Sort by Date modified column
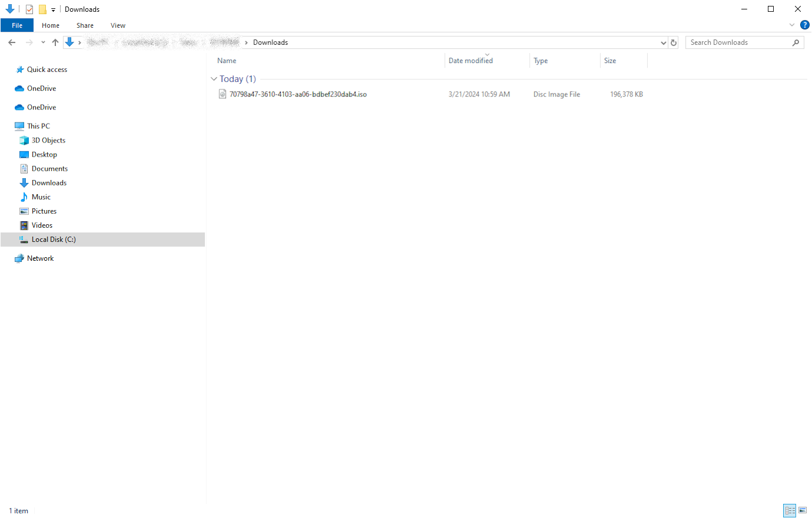The image size is (812, 518). 471,61
